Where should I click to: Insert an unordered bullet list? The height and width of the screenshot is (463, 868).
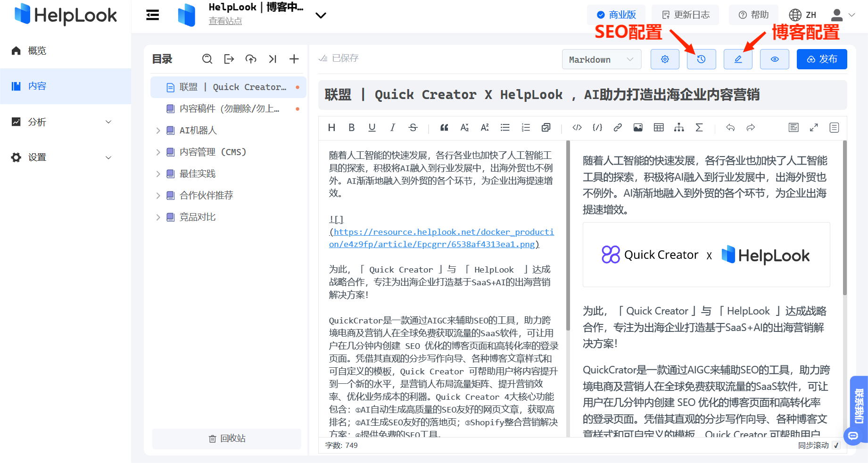[505, 127]
